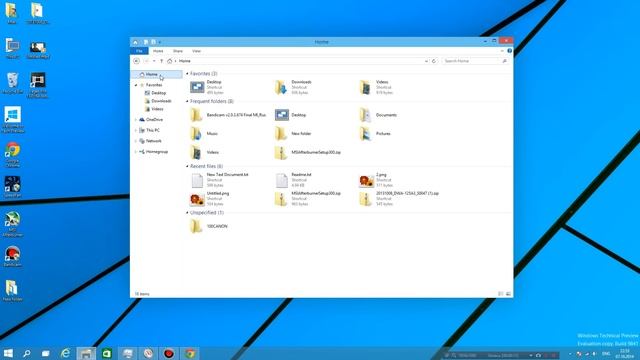Image resolution: width=640 pixels, height=360 pixels.
Task: Select the Documents folder icon
Action: pyautogui.click(x=365, y=115)
